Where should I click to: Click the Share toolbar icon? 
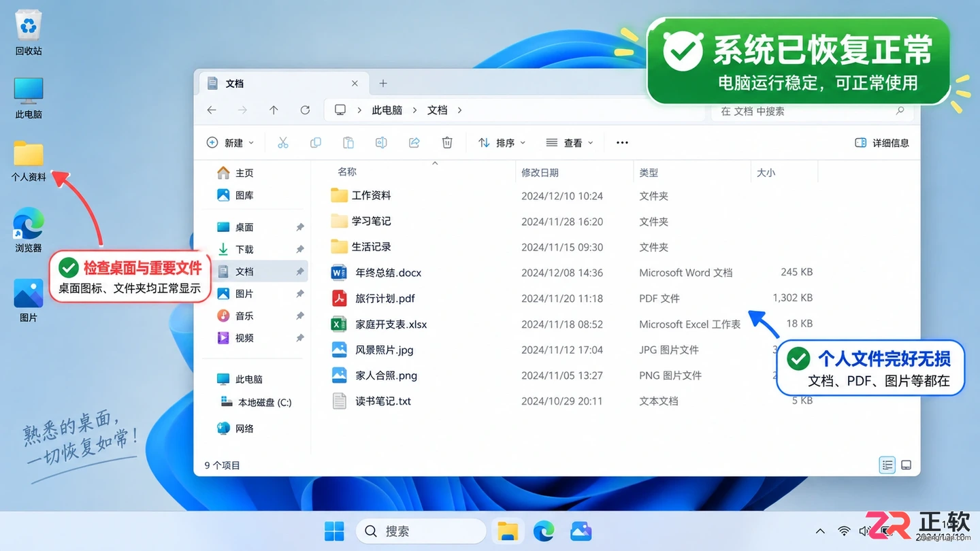tap(414, 143)
